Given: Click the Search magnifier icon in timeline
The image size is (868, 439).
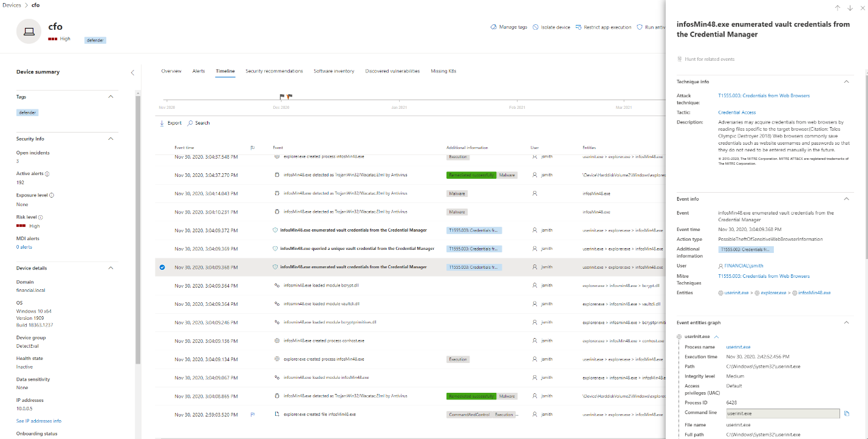Looking at the screenshot, I should pyautogui.click(x=190, y=123).
